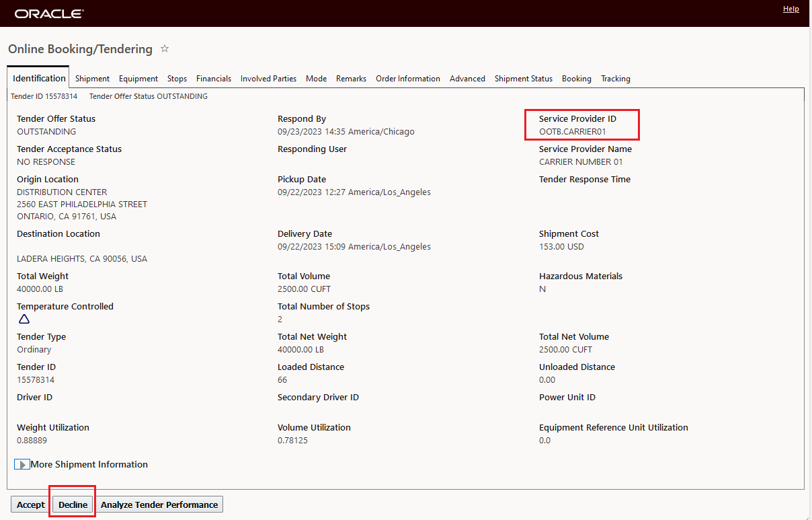Select the Identification tab
This screenshot has width=812, height=520.
39,78
